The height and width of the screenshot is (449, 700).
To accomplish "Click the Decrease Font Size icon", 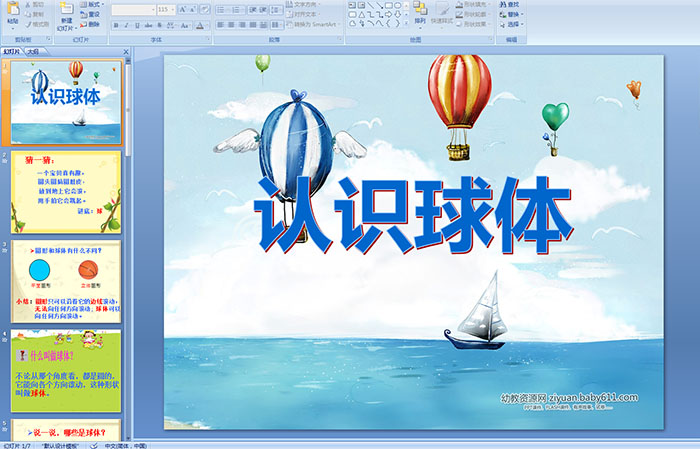I will [193, 10].
